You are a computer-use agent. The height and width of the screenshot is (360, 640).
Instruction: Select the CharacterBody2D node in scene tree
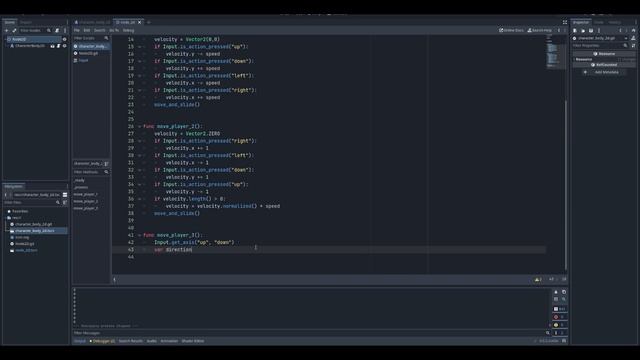pos(30,46)
